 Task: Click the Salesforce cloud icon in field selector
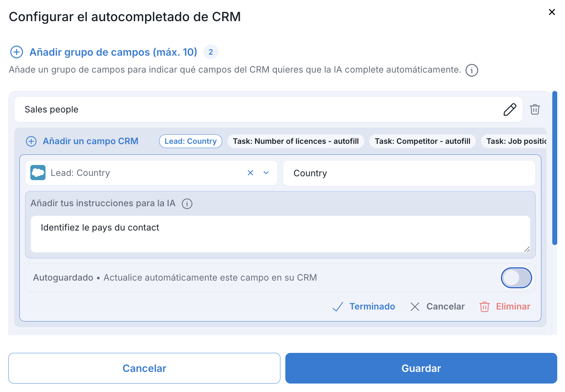click(38, 173)
